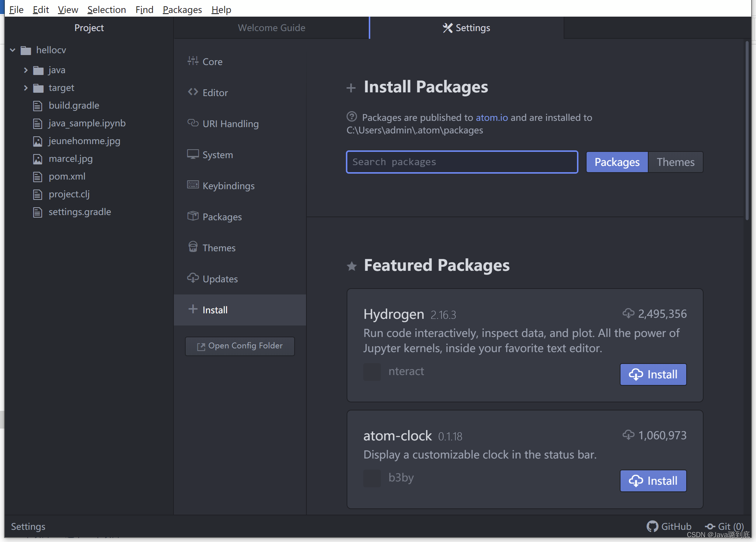Open the File menu
756x542 pixels.
coord(16,9)
